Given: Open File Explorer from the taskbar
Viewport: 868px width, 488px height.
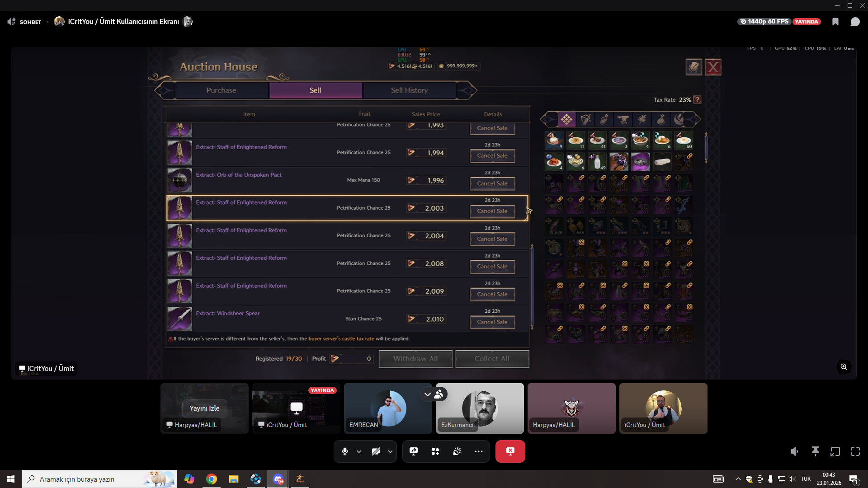Looking at the screenshot, I should point(233,479).
